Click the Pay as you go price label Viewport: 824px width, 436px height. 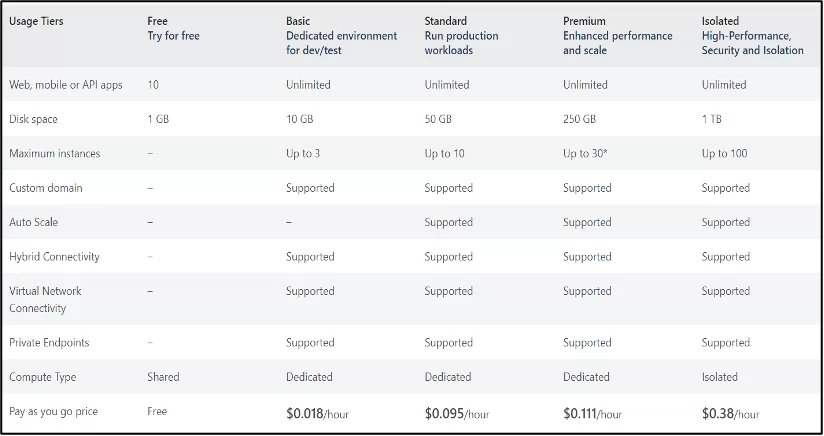coord(54,412)
